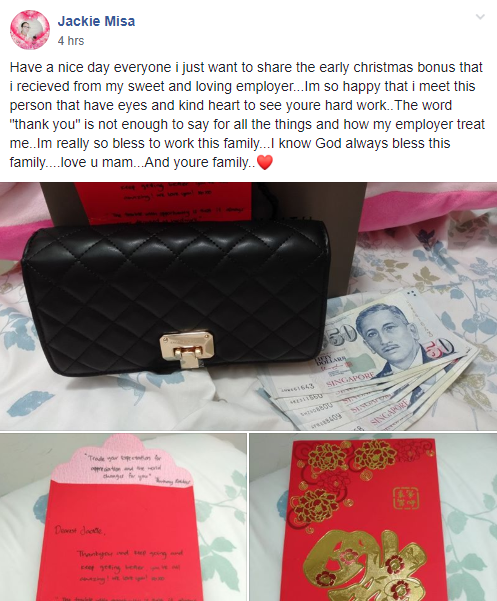Click the fanned Singapore banknotes

click(370, 362)
